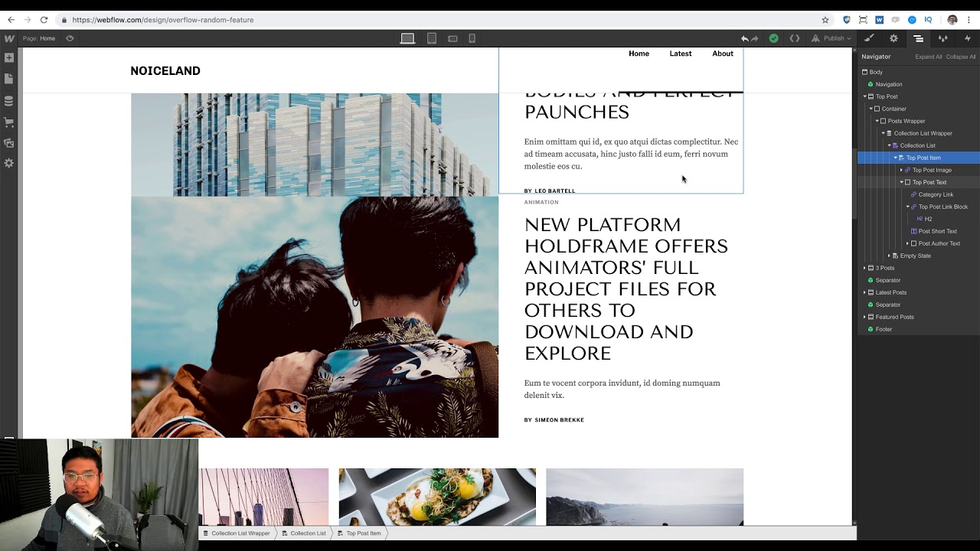The width and height of the screenshot is (980, 551).
Task: Collapse the Top Post Text node
Action: (901, 182)
